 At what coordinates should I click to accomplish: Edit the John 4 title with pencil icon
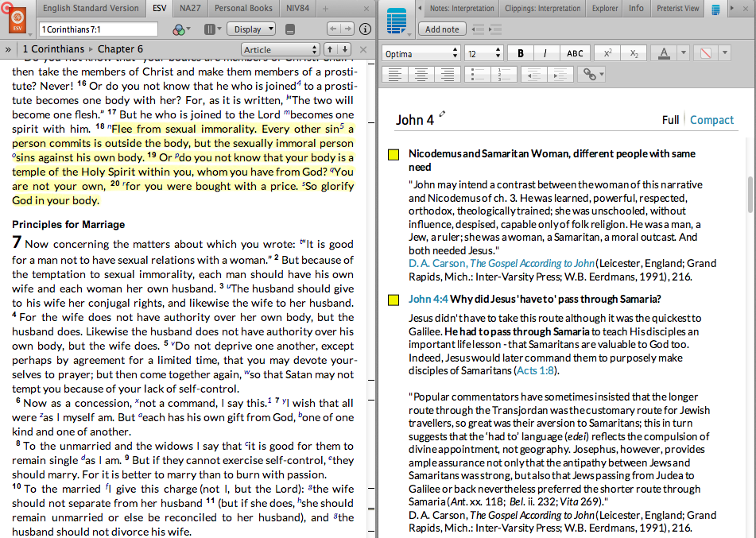coord(442,114)
